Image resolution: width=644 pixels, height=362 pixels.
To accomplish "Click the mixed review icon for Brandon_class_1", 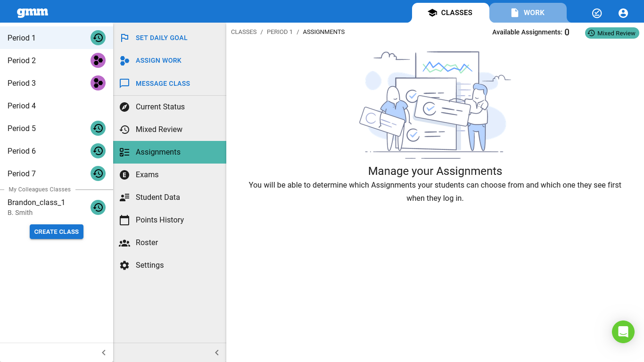I will [x=98, y=207].
